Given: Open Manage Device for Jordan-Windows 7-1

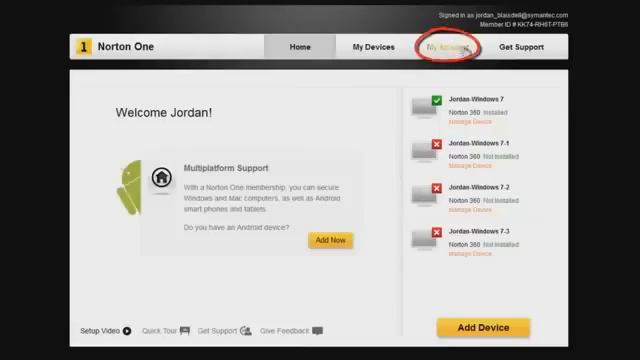Looking at the screenshot, I should point(470,166).
